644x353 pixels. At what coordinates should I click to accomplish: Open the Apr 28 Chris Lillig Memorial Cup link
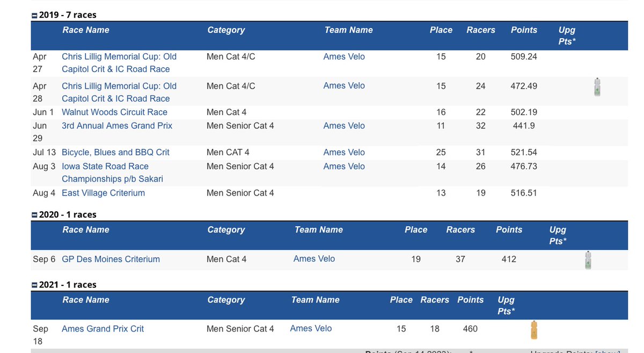pyautogui.click(x=119, y=92)
